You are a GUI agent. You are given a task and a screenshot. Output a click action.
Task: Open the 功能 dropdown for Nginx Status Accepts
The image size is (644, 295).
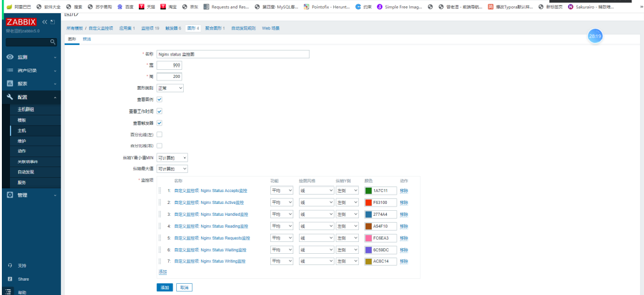click(282, 190)
